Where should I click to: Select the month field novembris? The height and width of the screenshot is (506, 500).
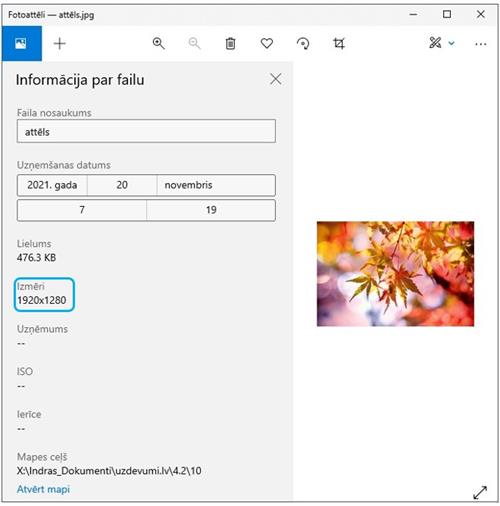pos(216,185)
